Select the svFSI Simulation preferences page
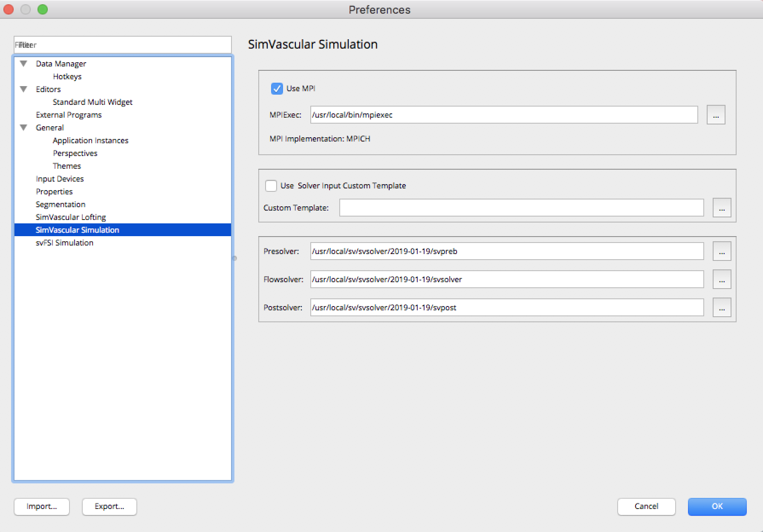Image resolution: width=763 pixels, height=532 pixels. click(64, 243)
